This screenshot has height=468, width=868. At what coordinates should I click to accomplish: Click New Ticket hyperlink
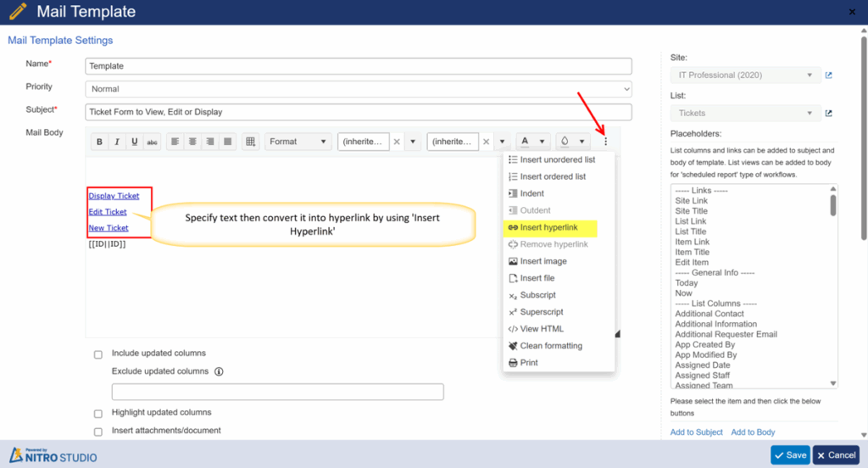(108, 228)
